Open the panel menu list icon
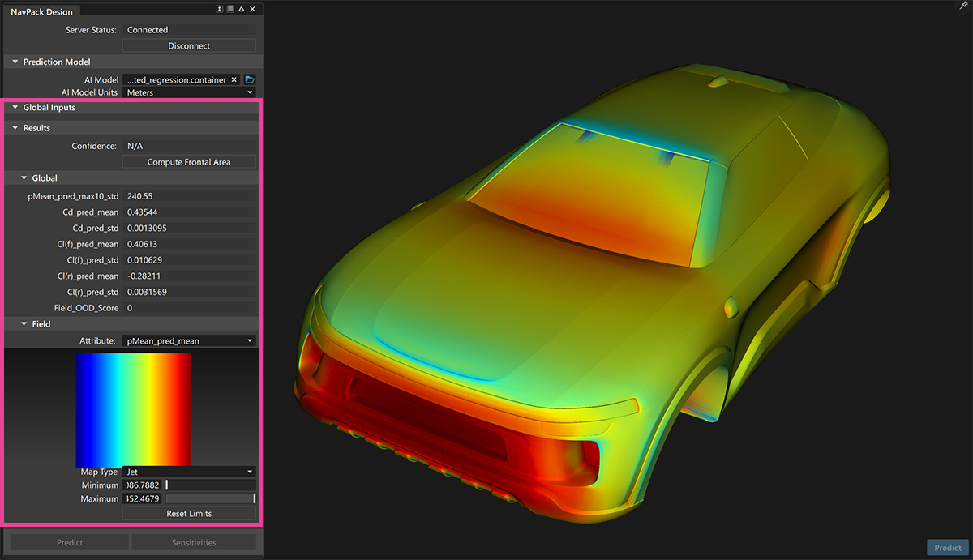The image size is (973, 560). (x=230, y=9)
